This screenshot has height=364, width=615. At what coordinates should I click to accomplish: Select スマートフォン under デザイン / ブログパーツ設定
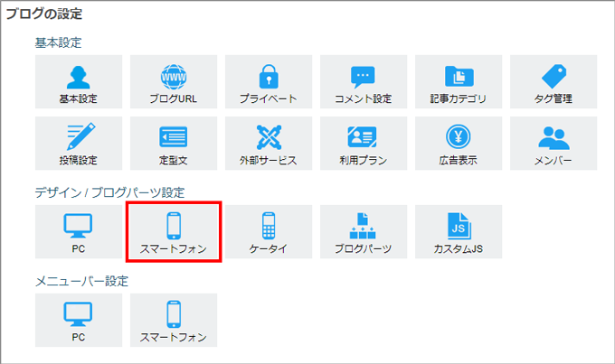[174, 231]
